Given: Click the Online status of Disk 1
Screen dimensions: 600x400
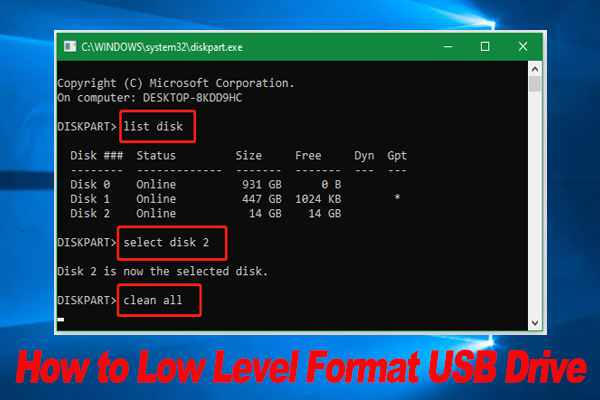Looking at the screenshot, I should coord(156,199).
